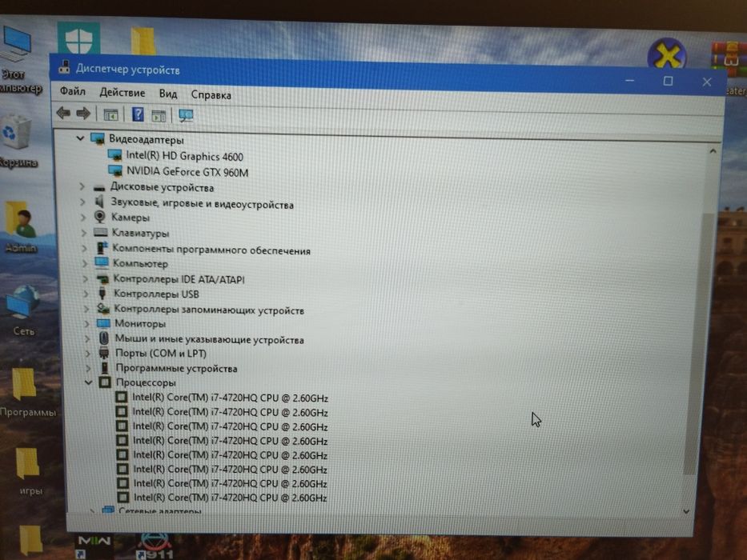Open the игры desktop folder
Viewport: 747px width, 560px height.
click(x=29, y=470)
